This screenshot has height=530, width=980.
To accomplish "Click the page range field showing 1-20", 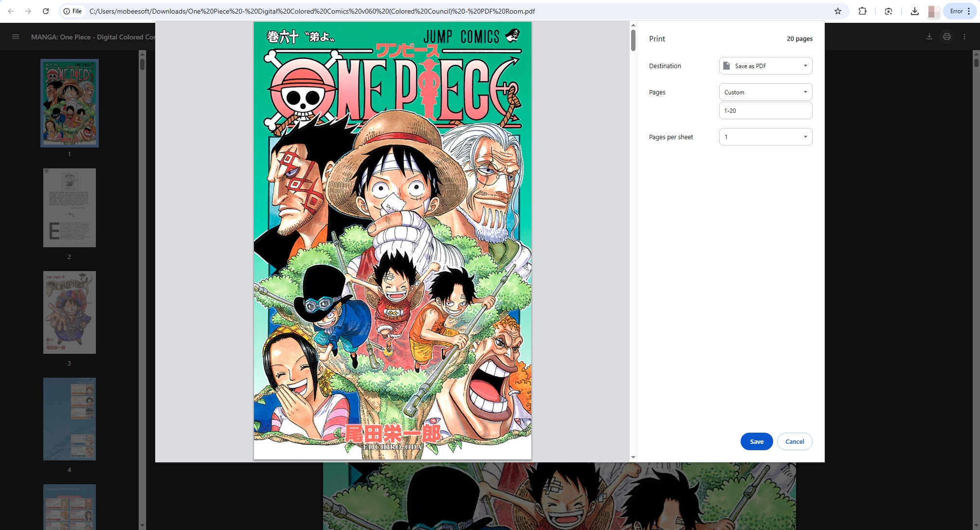I will [765, 110].
